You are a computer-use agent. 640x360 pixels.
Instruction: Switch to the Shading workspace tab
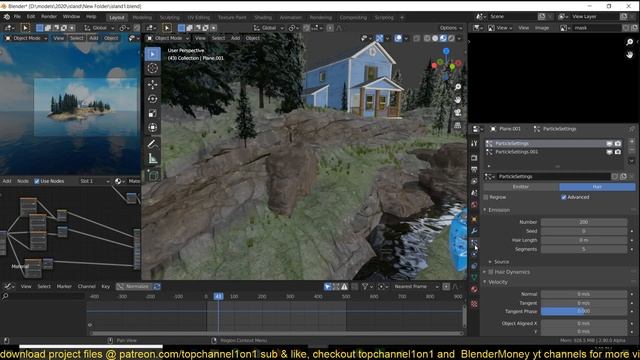263,18
